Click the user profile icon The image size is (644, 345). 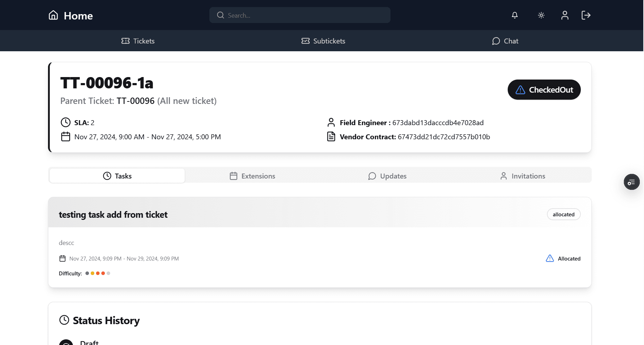[x=564, y=15]
